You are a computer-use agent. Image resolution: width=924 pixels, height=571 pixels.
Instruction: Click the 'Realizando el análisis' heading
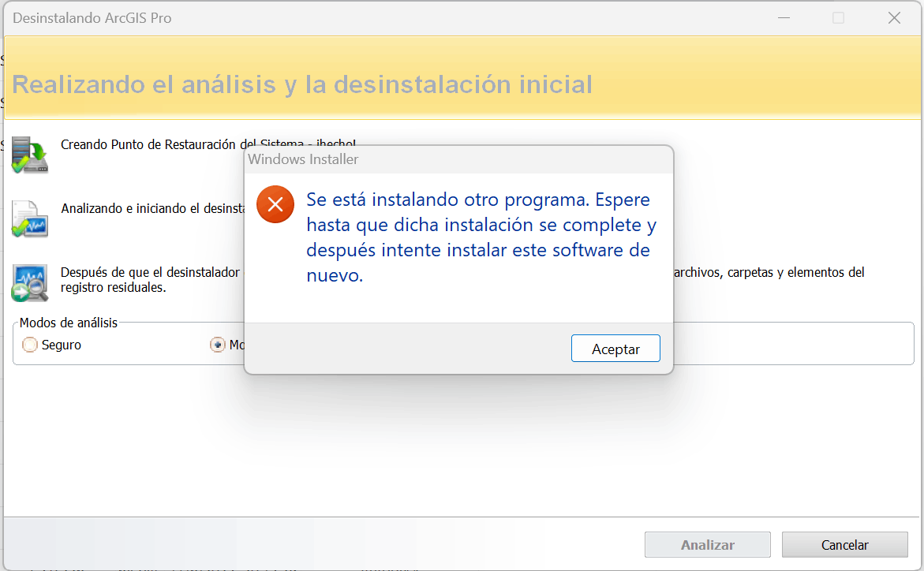coord(301,84)
